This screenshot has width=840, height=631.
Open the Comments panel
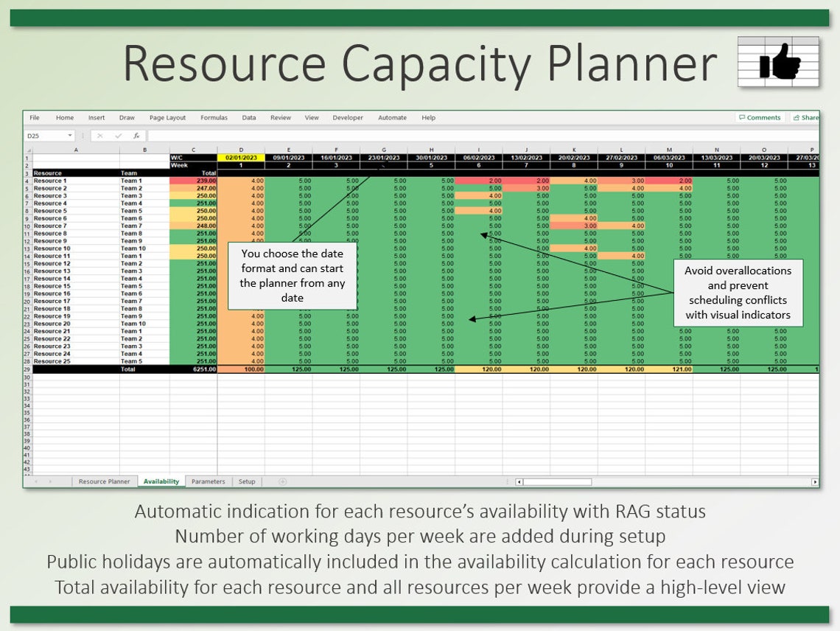tap(760, 117)
